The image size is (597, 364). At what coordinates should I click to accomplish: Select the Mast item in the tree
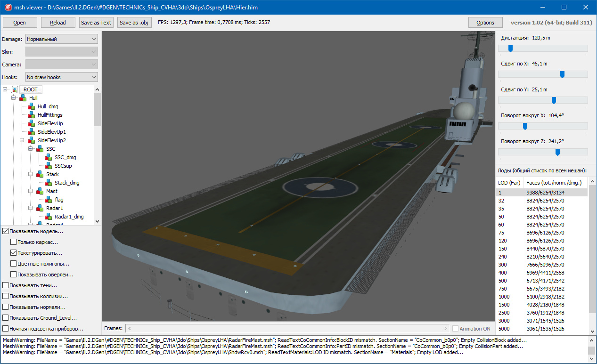coord(52,191)
